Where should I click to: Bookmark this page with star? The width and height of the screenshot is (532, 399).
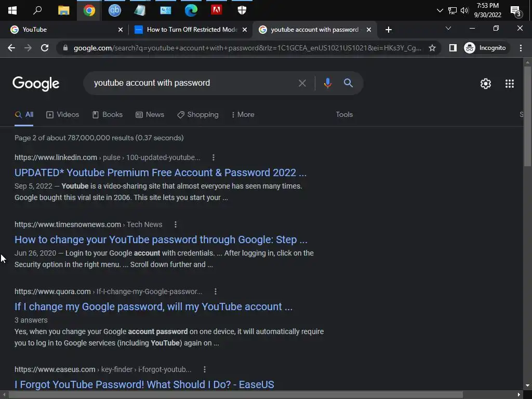(432, 48)
